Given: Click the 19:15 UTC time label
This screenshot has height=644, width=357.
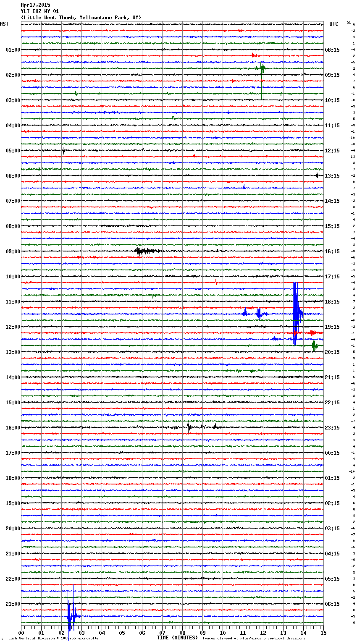Looking at the screenshot, I should (332, 327).
